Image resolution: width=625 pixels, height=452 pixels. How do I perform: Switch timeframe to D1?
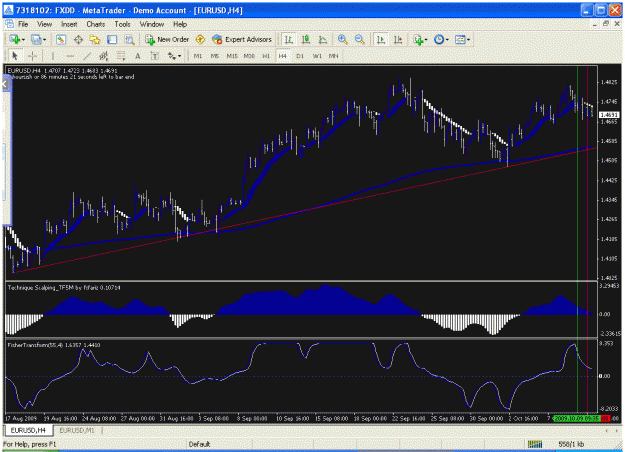point(300,56)
